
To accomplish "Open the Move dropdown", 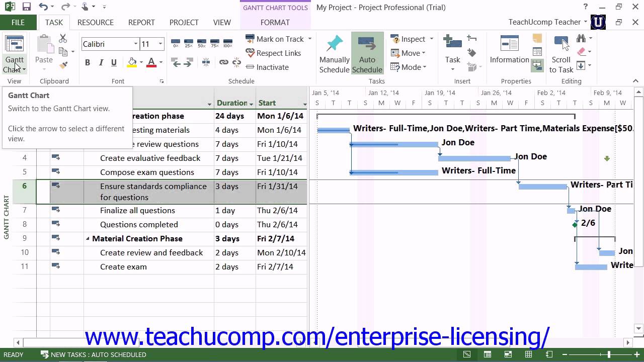I will pos(408,53).
